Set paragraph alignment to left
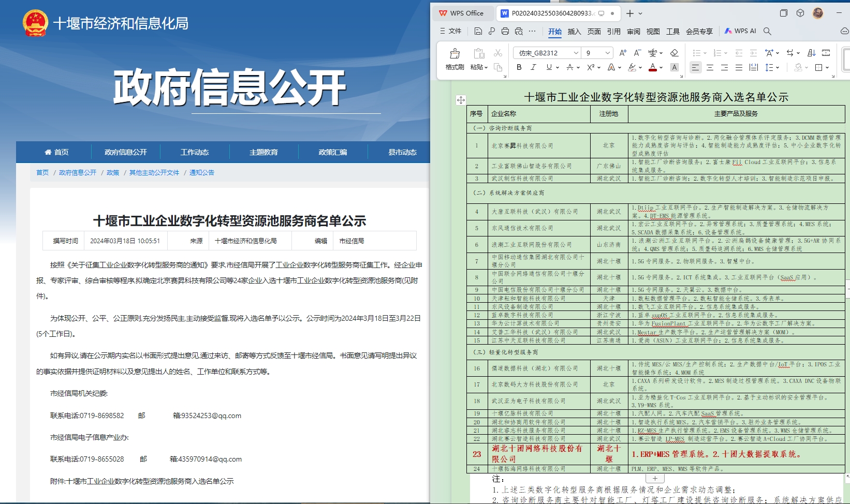The height and width of the screenshot is (504, 850). 695,67
